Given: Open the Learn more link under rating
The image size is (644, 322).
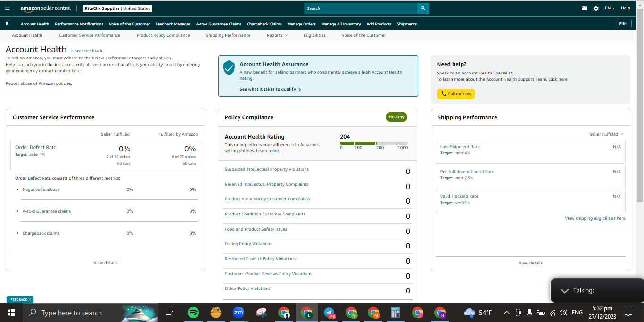Looking at the screenshot, I should point(267,151).
